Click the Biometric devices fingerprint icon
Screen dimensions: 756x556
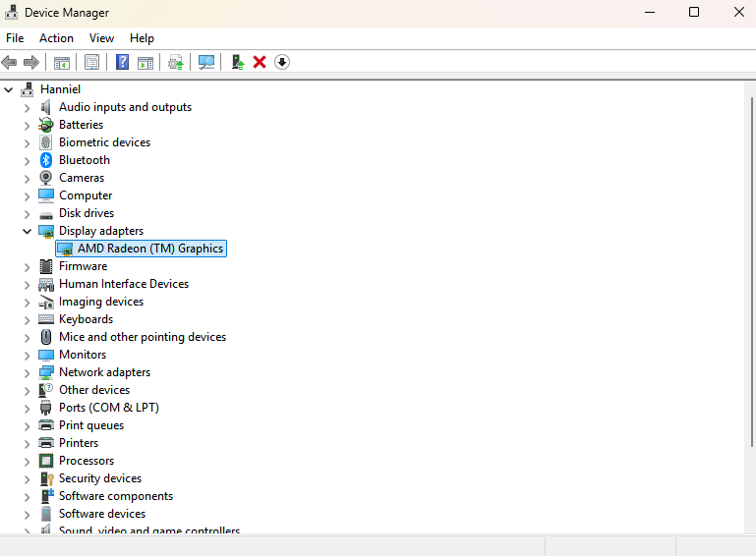point(46,142)
